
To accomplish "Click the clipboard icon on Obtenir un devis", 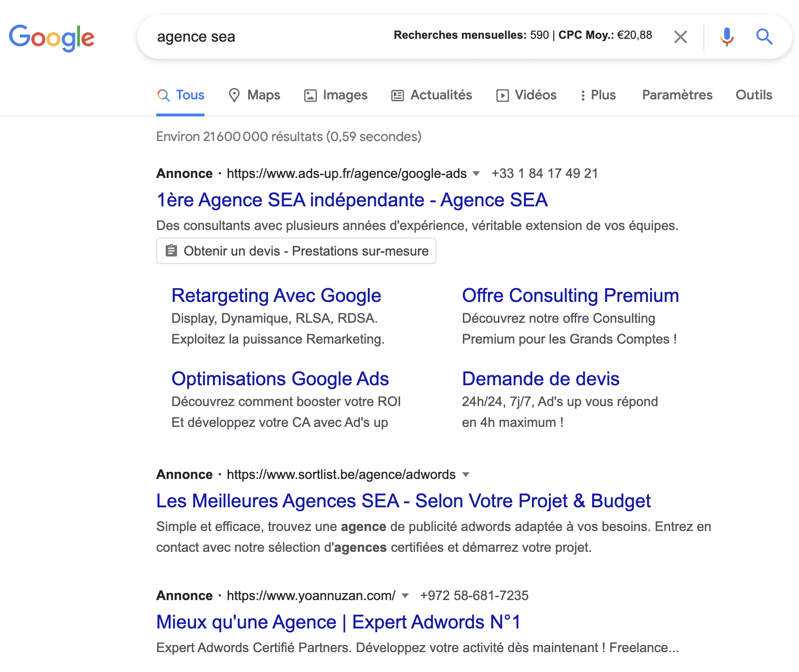I will (x=171, y=251).
